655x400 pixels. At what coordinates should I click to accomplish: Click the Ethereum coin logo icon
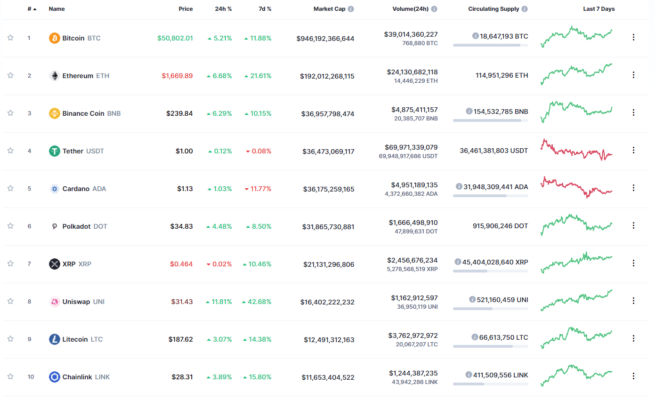click(54, 75)
